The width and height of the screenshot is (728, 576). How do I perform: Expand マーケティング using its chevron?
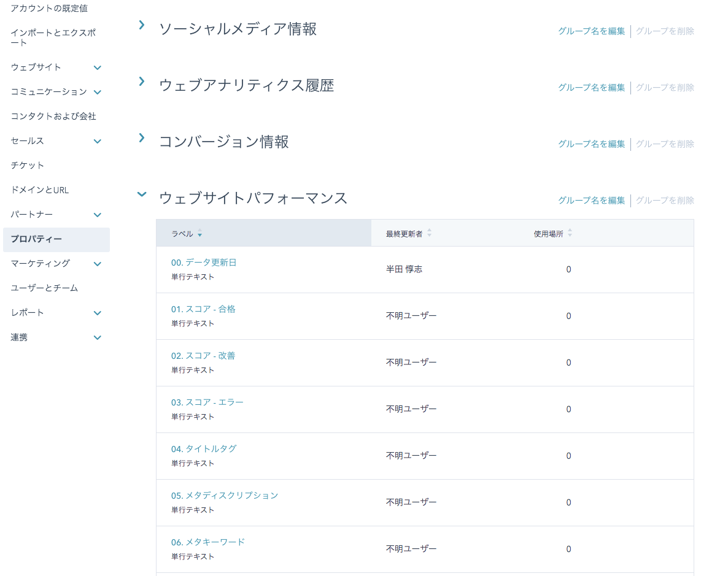[97, 264]
